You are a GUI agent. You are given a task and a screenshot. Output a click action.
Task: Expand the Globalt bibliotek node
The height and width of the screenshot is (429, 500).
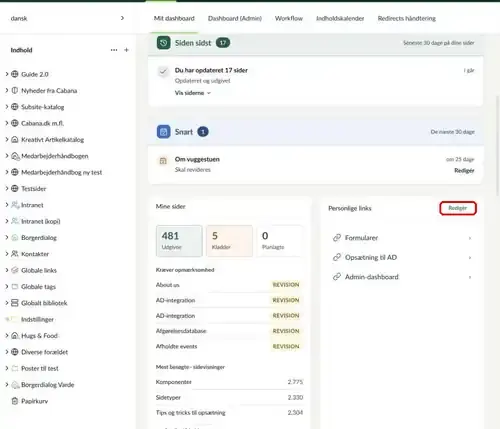coord(7,303)
